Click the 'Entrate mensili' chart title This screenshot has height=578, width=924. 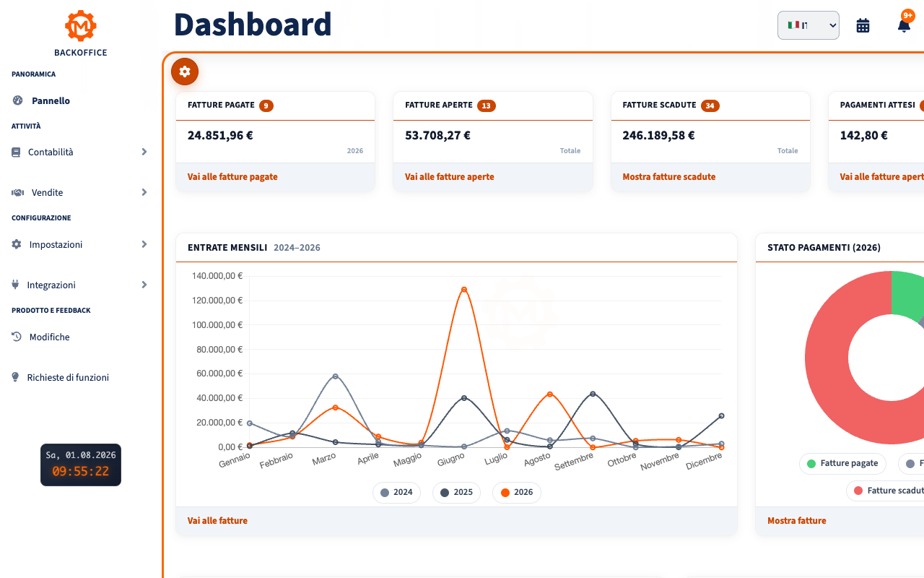[227, 248]
